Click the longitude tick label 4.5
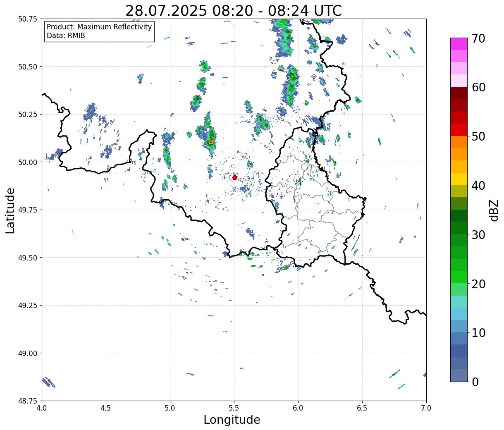Viewport: 504px width, 430px height. [x=106, y=408]
